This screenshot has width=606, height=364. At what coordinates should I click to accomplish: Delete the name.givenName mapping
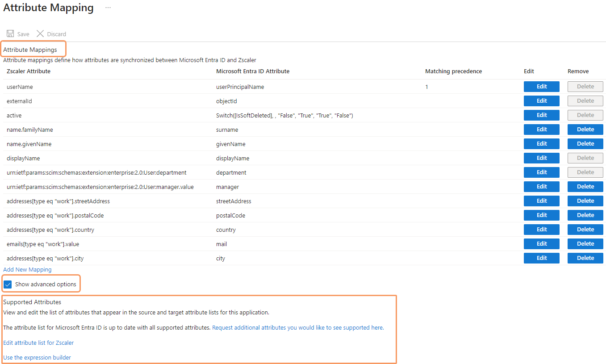coord(585,144)
